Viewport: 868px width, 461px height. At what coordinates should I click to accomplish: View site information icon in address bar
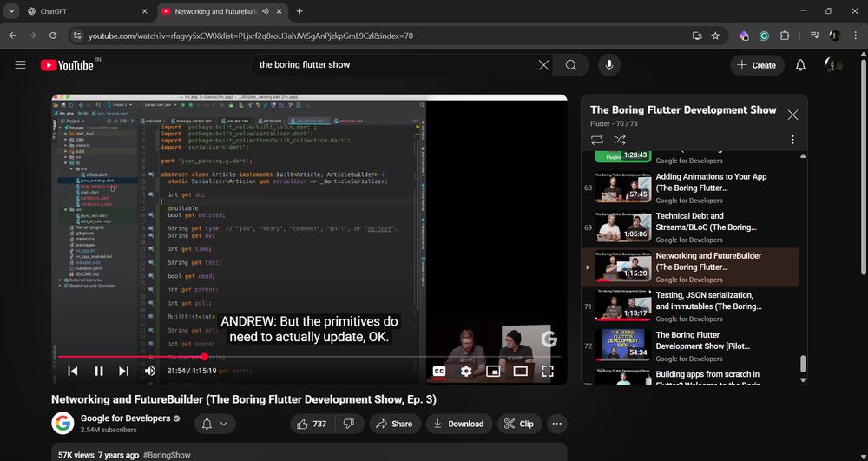point(77,36)
